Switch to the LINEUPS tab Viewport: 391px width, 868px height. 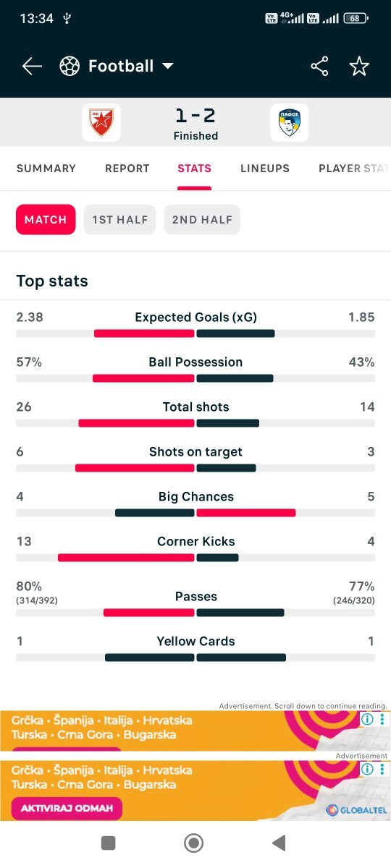[265, 169]
